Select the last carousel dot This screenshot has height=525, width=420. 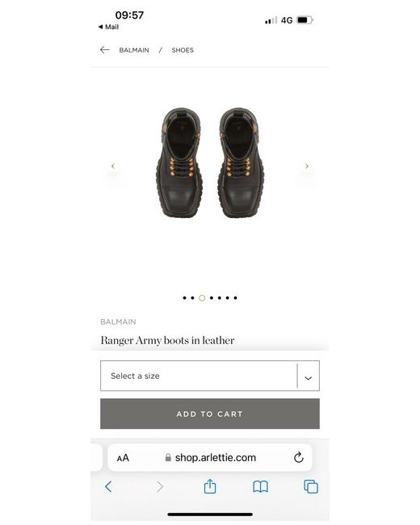[x=236, y=298]
